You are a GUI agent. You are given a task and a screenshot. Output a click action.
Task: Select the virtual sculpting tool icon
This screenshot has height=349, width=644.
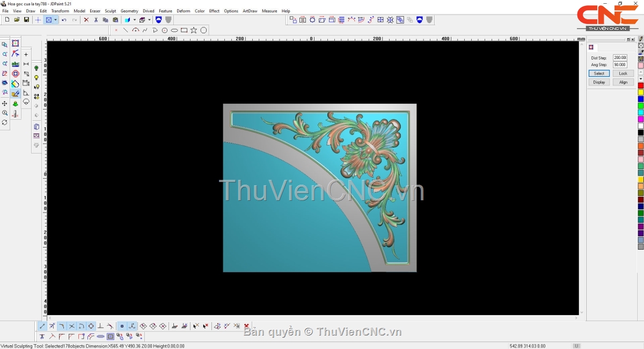click(x=16, y=93)
